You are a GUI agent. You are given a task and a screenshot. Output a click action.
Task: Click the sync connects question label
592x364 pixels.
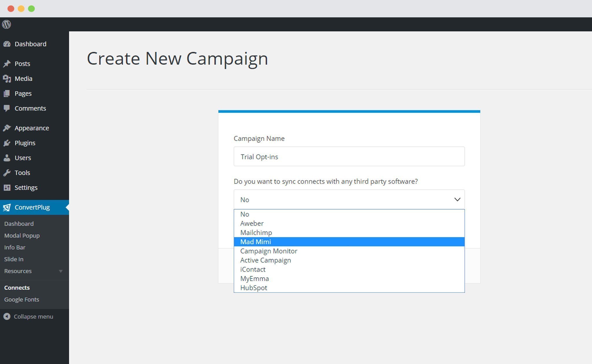tap(326, 182)
